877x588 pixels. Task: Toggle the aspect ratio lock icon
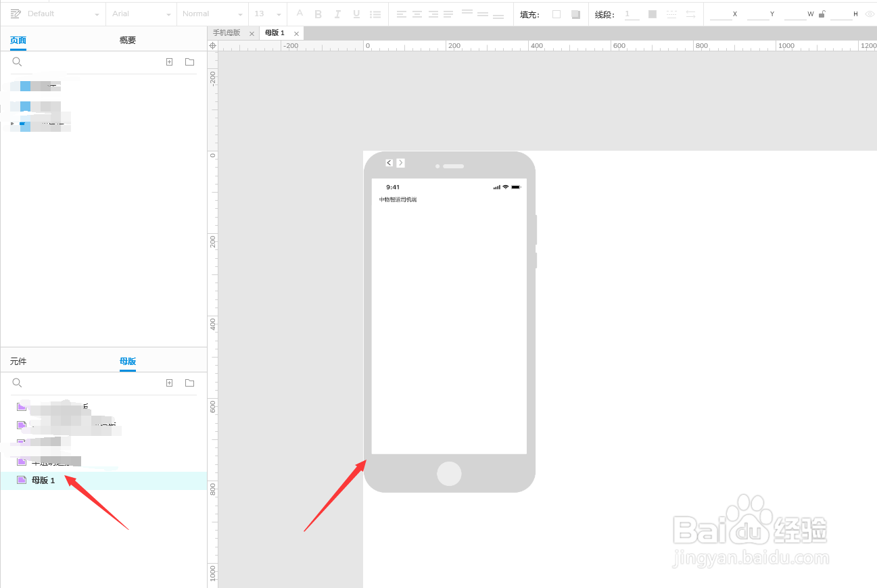point(822,14)
